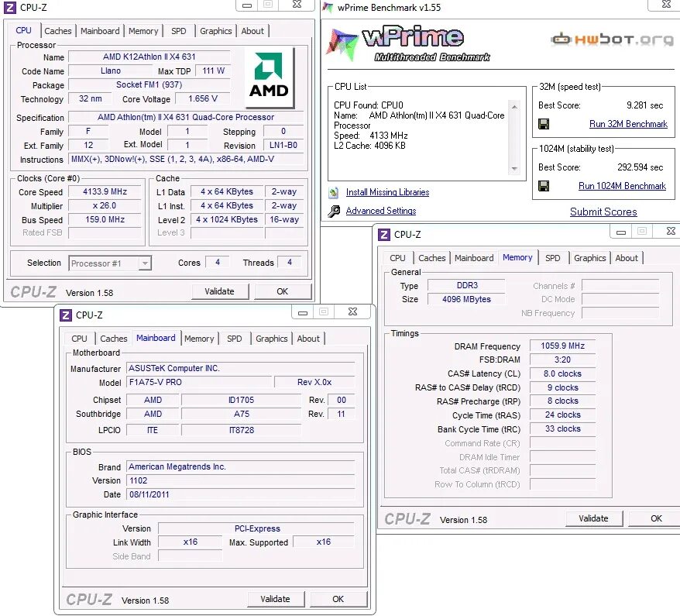Image resolution: width=680 pixels, height=616 pixels.
Task: Click the Socket FM1 (937) package field
Action: click(x=149, y=84)
